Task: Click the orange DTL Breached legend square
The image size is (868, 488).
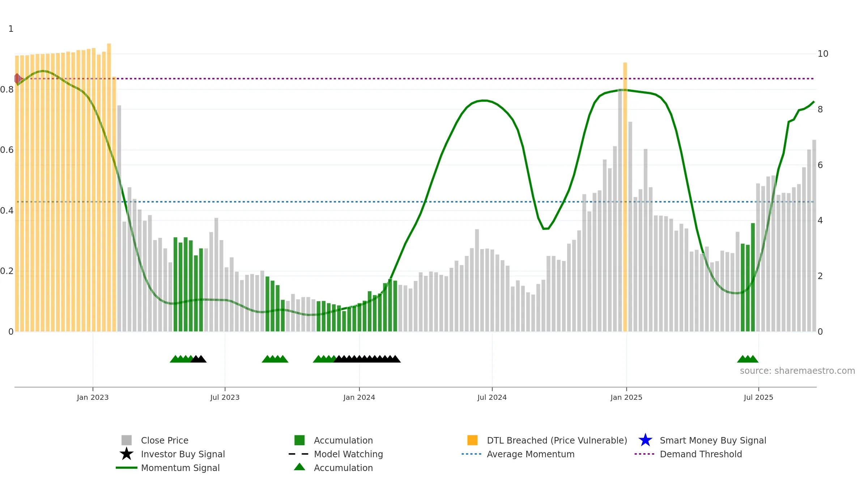Action: tap(472, 440)
